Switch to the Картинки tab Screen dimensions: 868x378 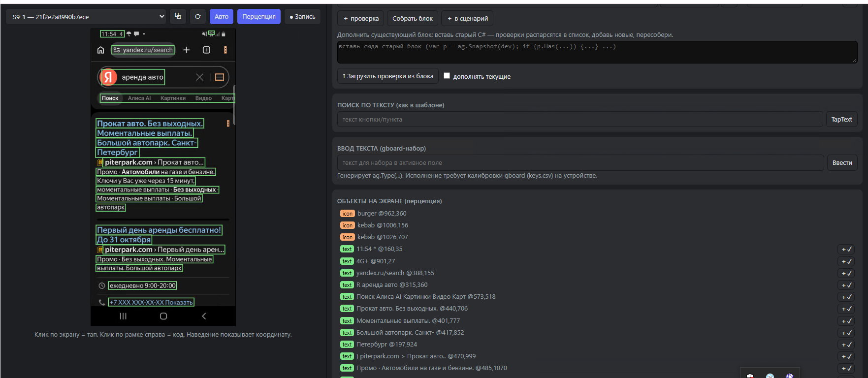pos(173,98)
